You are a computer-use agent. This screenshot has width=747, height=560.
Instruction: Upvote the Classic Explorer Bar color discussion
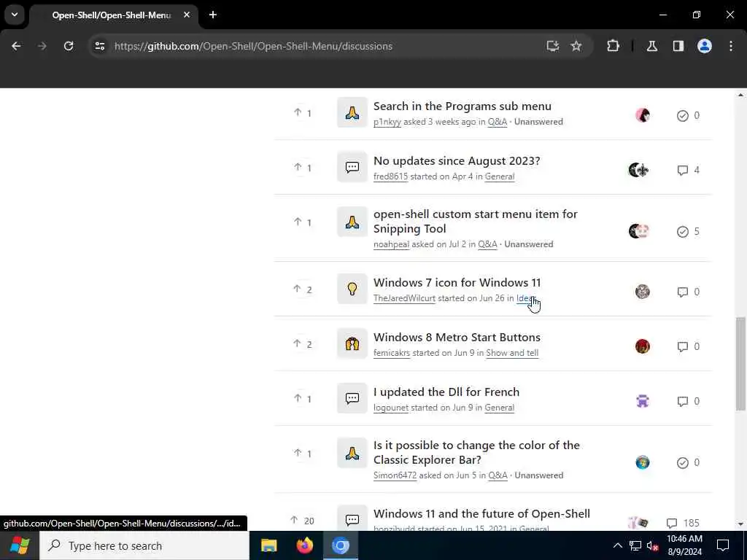click(x=303, y=454)
